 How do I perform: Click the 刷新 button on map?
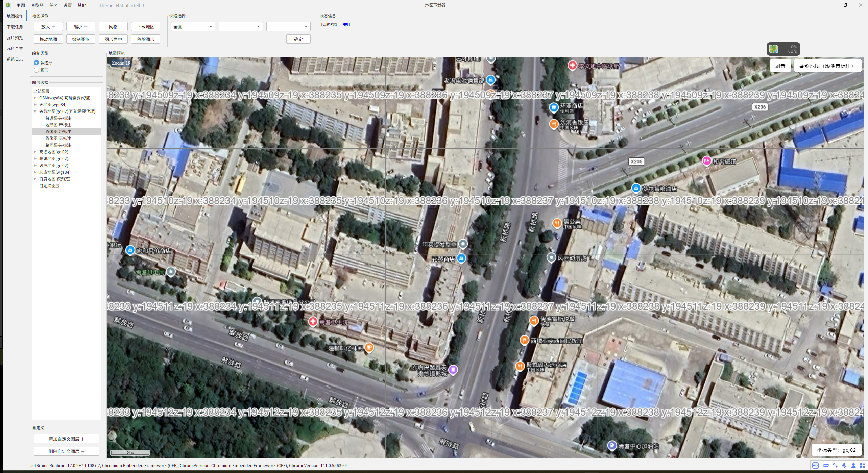click(x=780, y=66)
